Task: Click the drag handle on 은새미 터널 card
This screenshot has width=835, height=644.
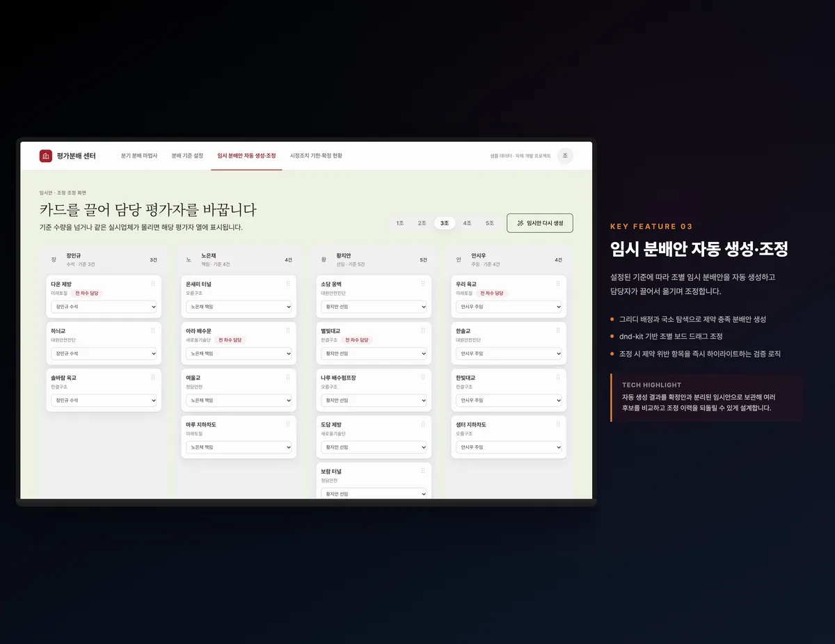Action: click(x=288, y=284)
